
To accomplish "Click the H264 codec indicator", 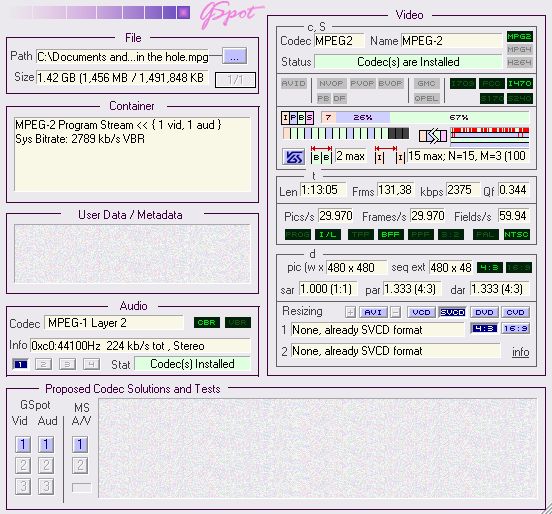I will point(520,63).
